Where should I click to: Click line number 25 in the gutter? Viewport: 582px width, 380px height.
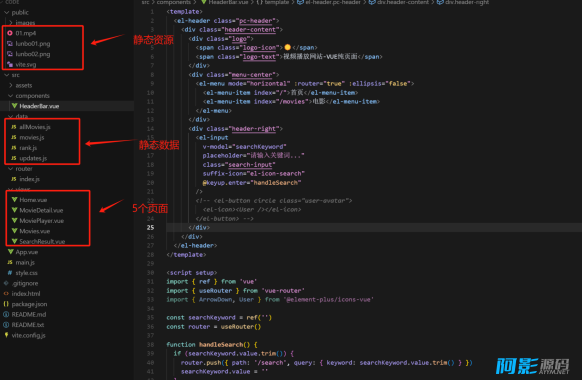point(150,227)
